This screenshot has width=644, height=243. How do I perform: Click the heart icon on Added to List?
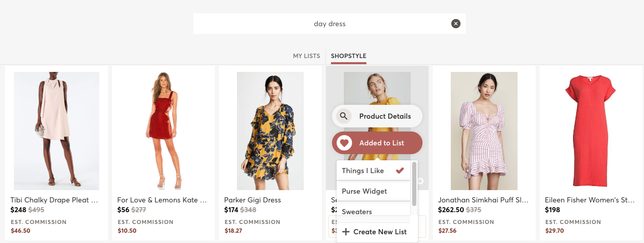click(344, 143)
